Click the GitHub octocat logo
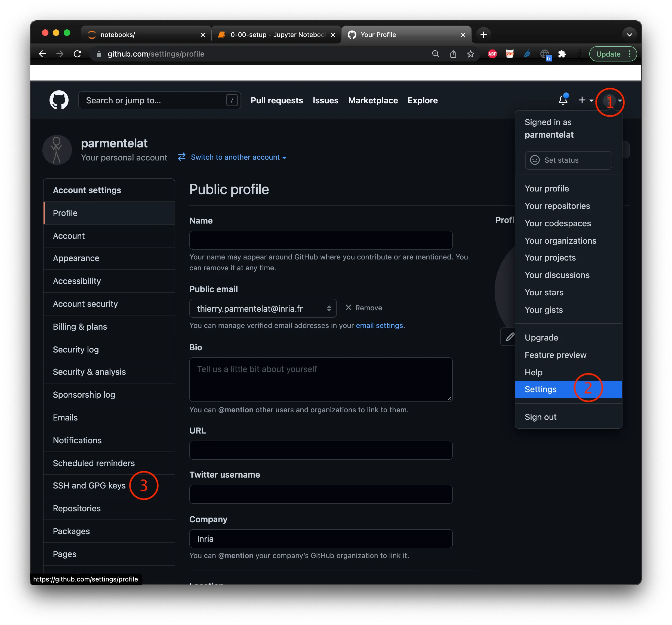672x625 pixels. point(58,100)
